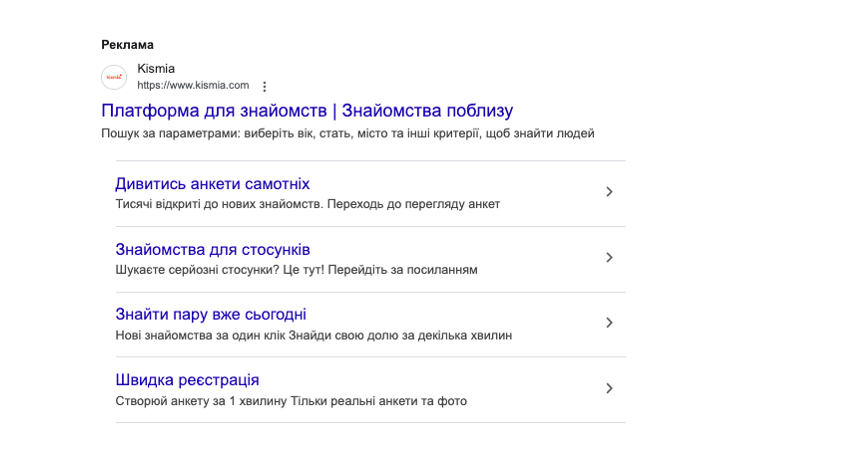
Task: Click the https://www.kismia.com URL text
Action: coord(193,85)
